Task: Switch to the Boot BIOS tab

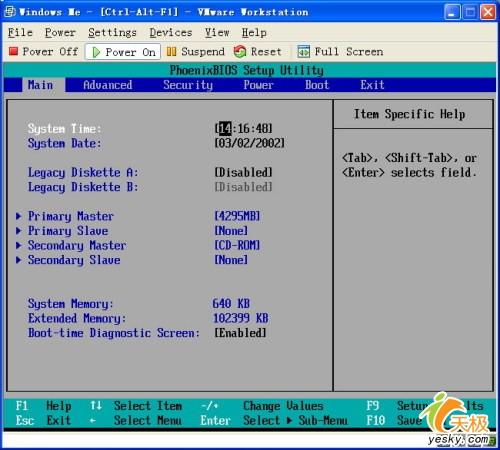Action: (317, 85)
